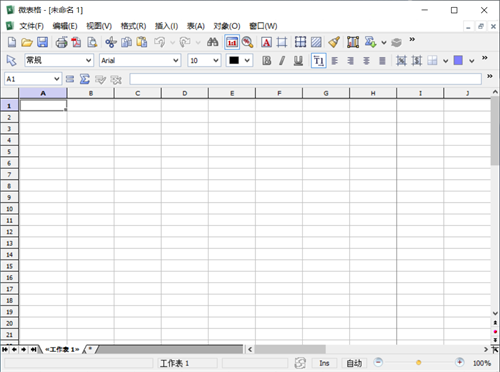Open existing file folder icon
Viewport: 500px width, 372px height.
[27, 42]
